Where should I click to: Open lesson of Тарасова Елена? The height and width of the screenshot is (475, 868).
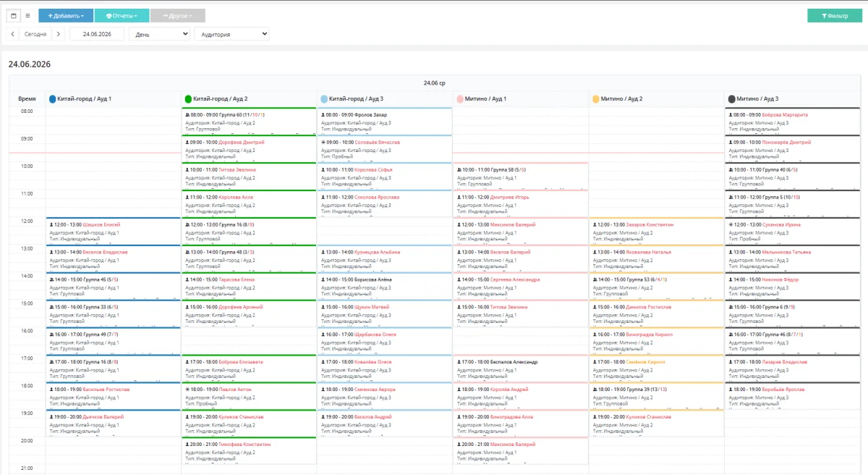249,286
